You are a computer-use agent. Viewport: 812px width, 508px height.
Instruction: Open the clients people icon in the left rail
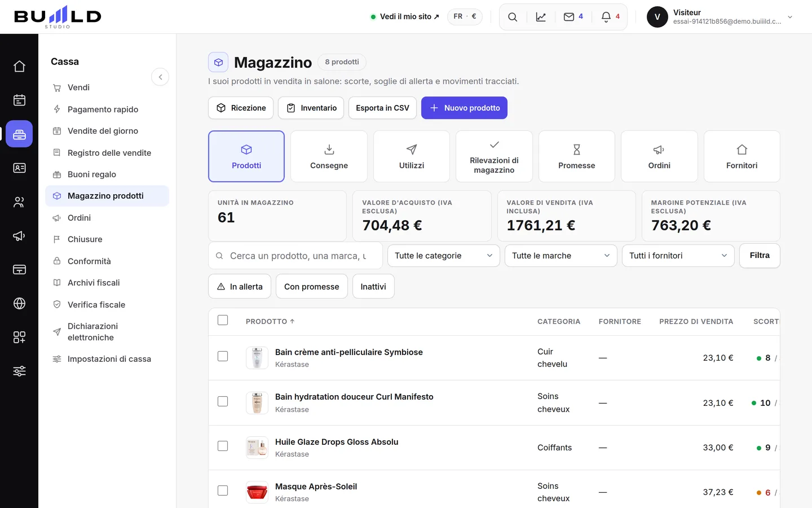point(19,202)
